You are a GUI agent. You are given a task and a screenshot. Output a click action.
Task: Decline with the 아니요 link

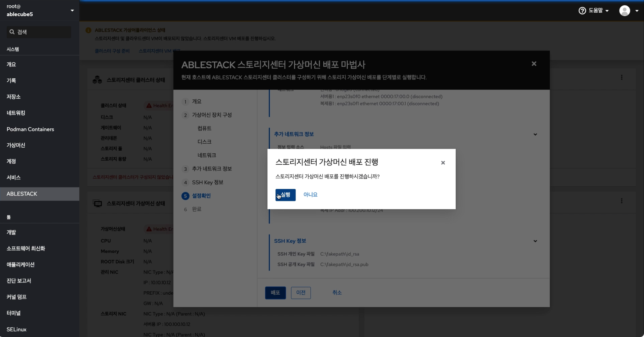coord(310,194)
